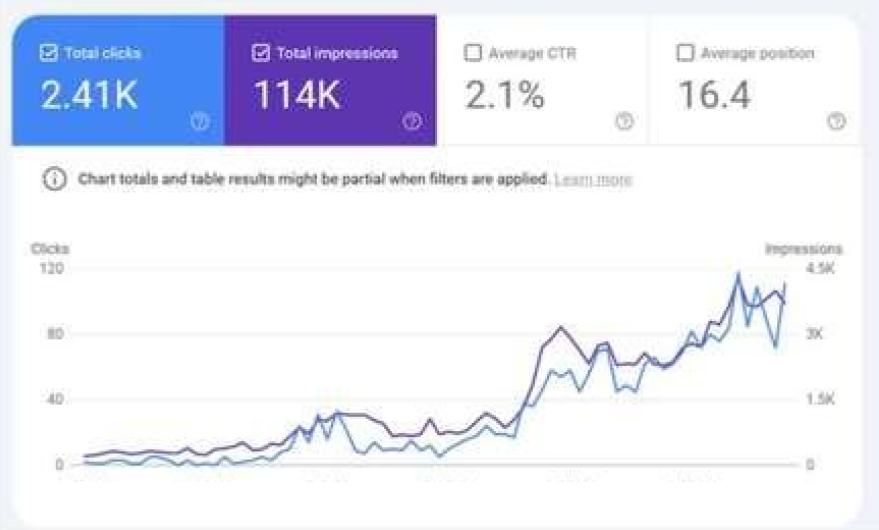Click help icon on Average position card

836,121
